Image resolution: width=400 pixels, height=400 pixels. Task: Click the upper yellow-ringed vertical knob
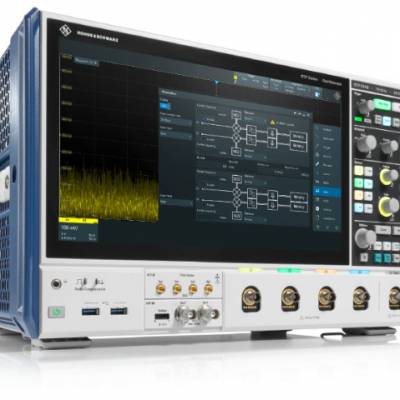tap(388, 176)
